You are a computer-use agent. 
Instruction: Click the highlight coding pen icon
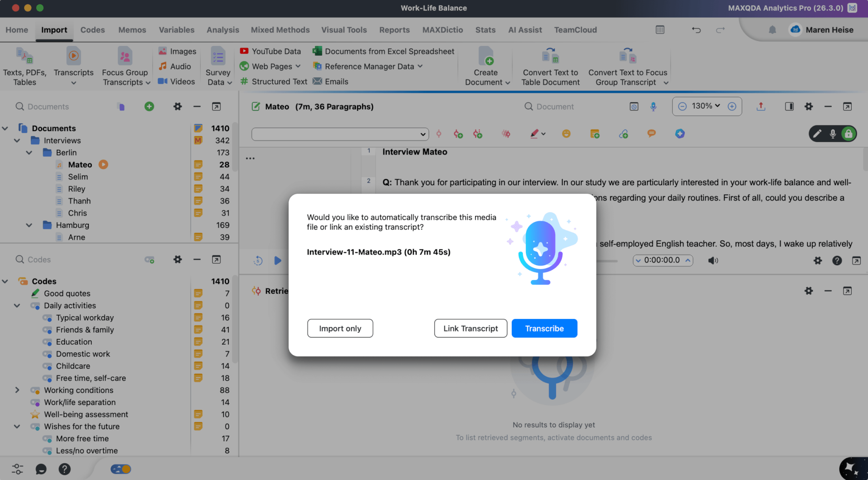[534, 134]
